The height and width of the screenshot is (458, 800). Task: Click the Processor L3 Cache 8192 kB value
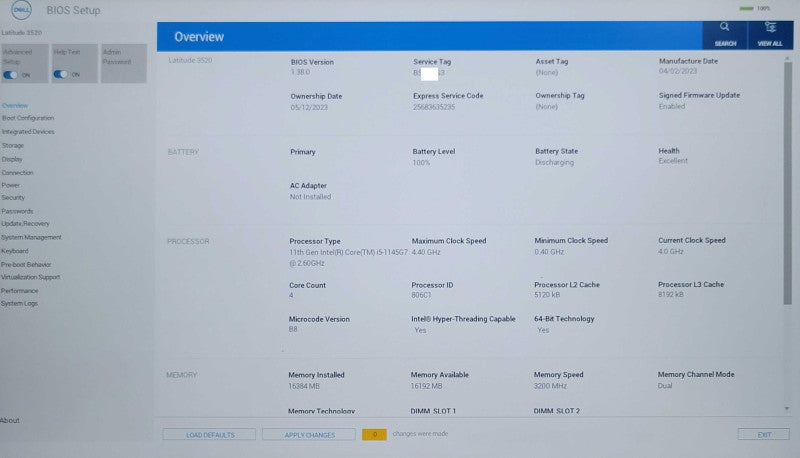670,294
